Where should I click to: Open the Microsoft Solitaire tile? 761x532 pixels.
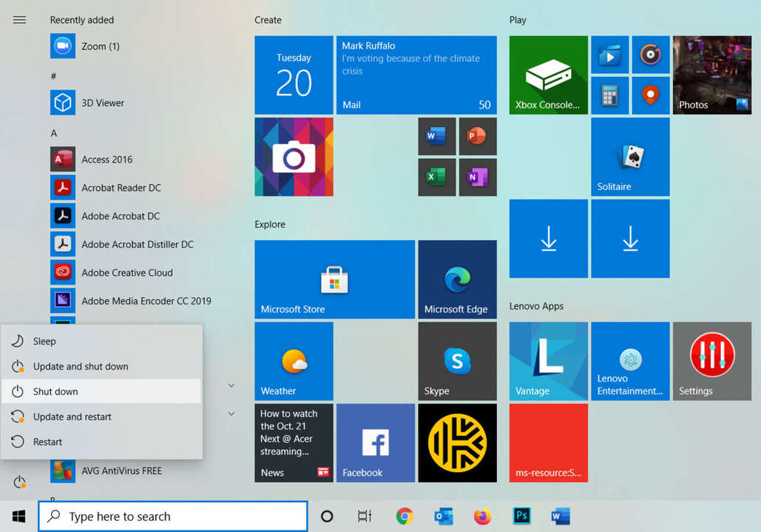[x=630, y=157]
